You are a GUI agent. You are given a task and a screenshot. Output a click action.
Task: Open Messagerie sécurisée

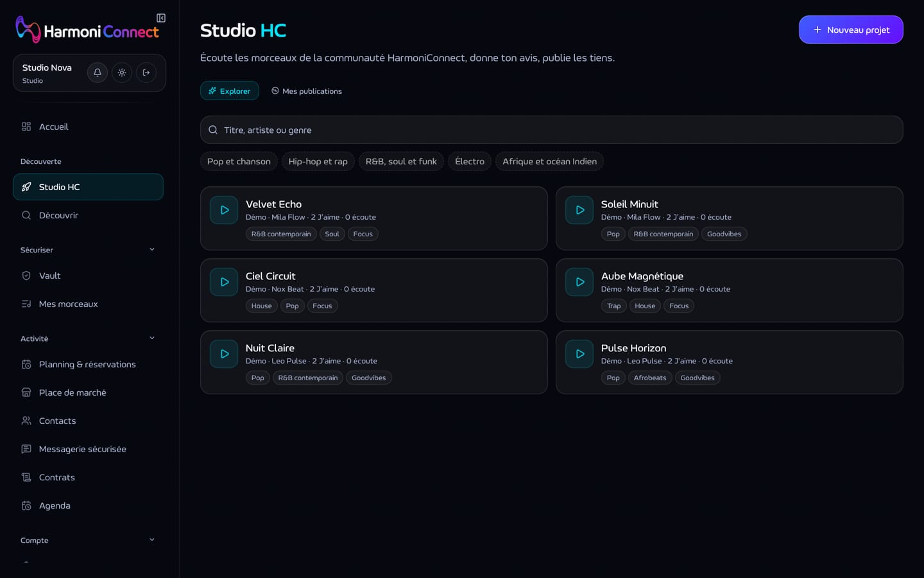click(x=88, y=449)
